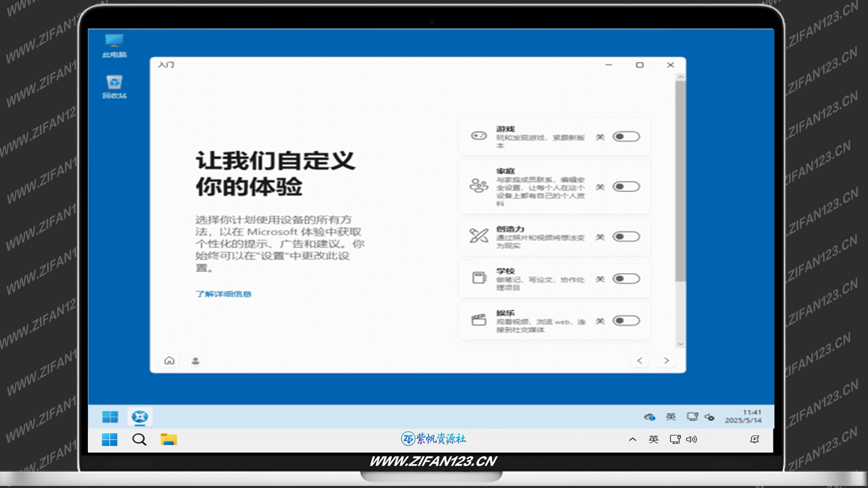Click the 入门 app icon on light-blue taskbar

139,417
